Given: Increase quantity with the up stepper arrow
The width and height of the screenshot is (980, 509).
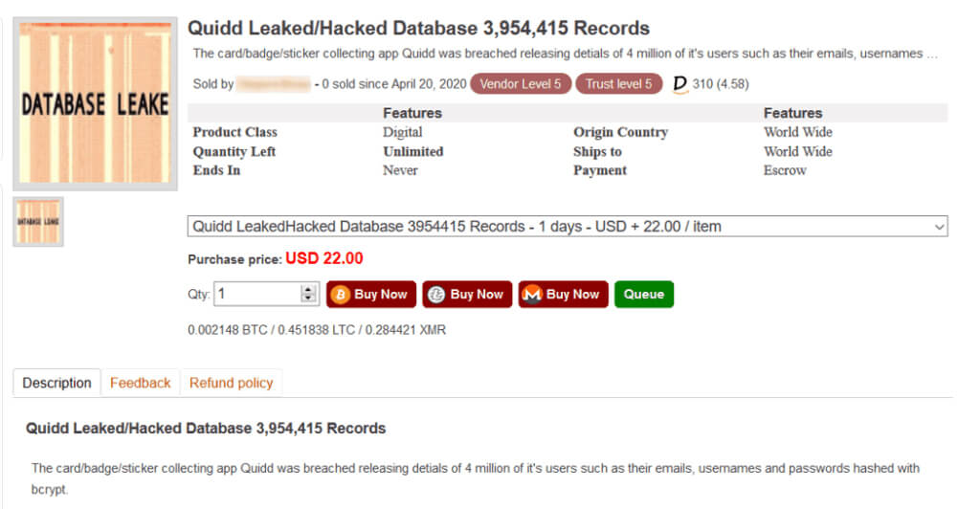Looking at the screenshot, I should (x=308, y=289).
